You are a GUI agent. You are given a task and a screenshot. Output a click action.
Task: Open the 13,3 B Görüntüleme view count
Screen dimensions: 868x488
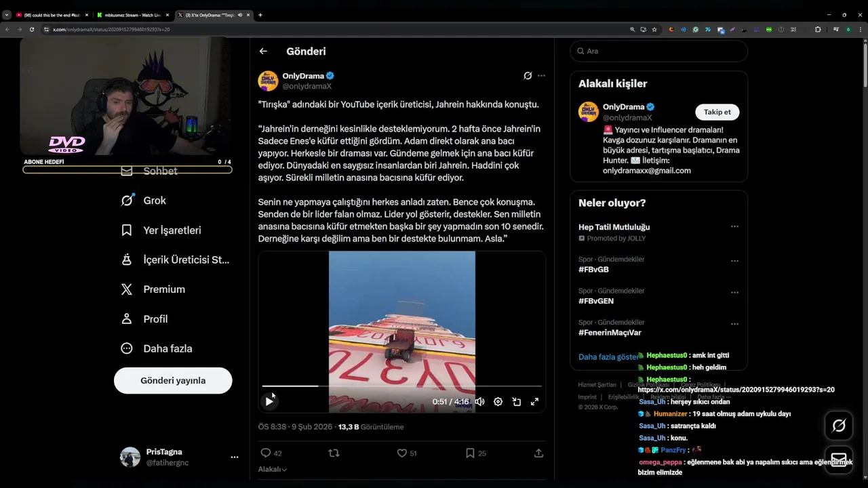pyautogui.click(x=371, y=427)
